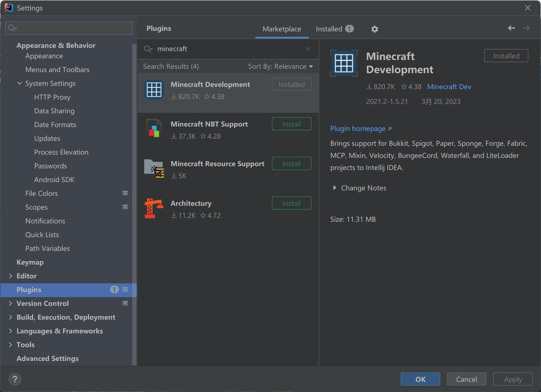Select Process Elevation settings
Image resolution: width=541 pixels, height=392 pixels.
61,152
